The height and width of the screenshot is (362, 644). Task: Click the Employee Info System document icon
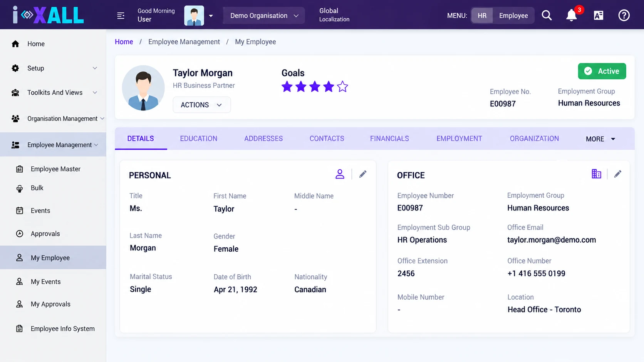[x=20, y=329]
